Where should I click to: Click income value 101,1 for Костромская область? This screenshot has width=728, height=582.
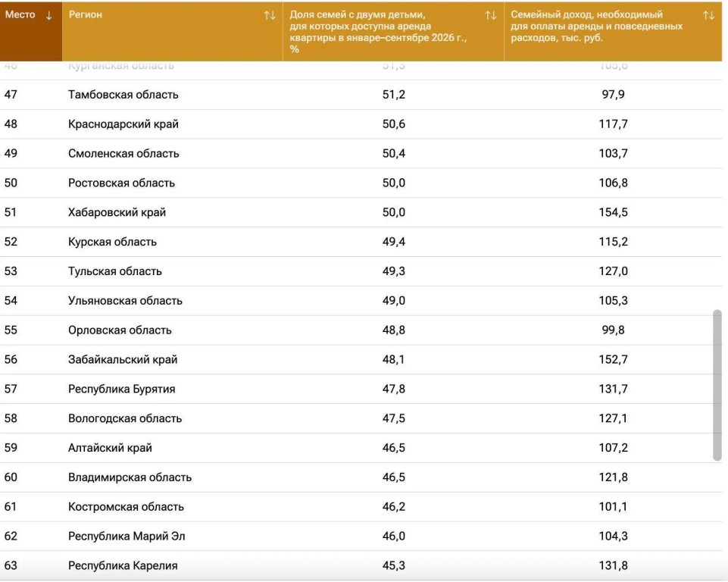tap(613, 507)
